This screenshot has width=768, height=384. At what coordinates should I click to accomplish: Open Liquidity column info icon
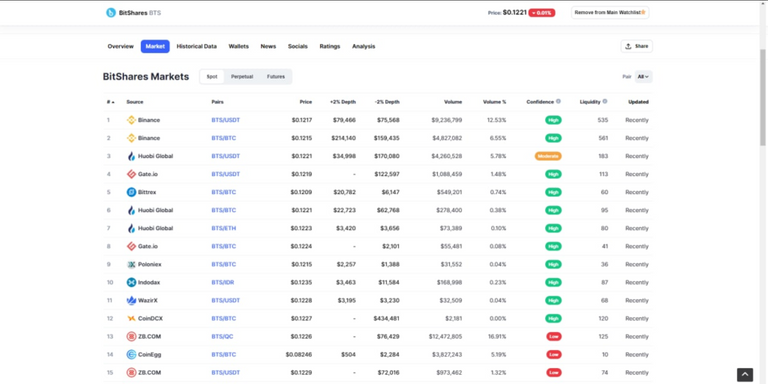pos(605,101)
